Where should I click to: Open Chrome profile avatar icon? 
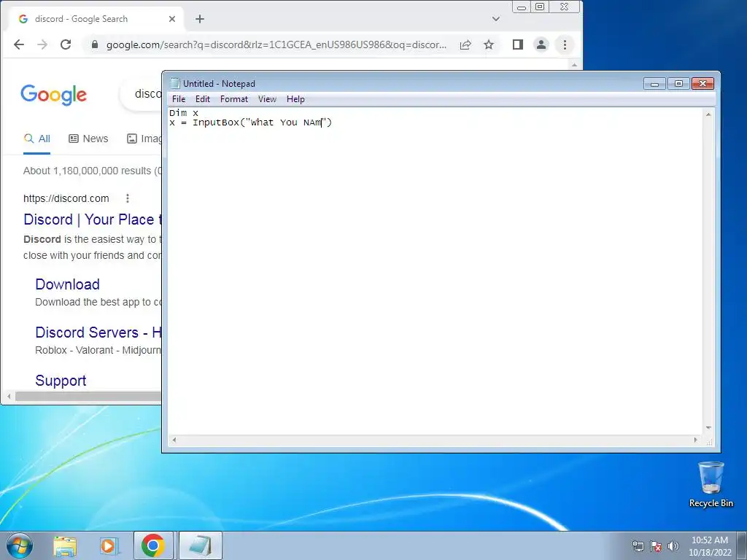pyautogui.click(x=541, y=44)
